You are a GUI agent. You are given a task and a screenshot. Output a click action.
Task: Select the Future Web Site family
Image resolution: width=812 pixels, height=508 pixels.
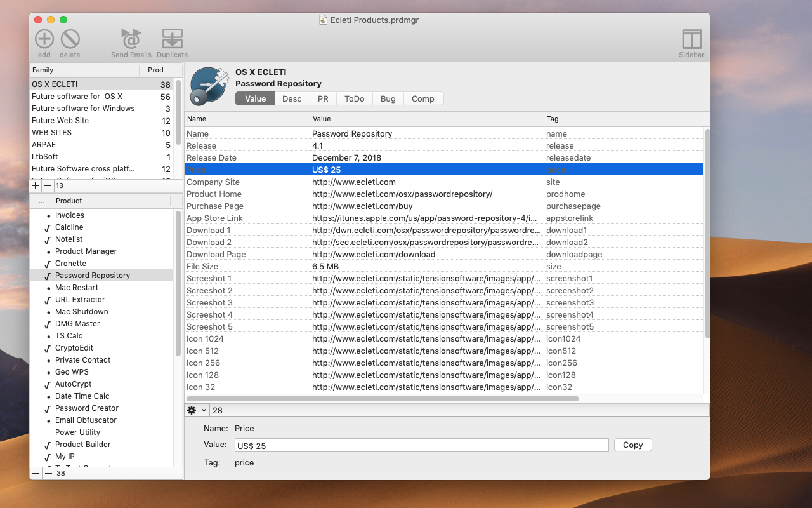[x=60, y=121]
